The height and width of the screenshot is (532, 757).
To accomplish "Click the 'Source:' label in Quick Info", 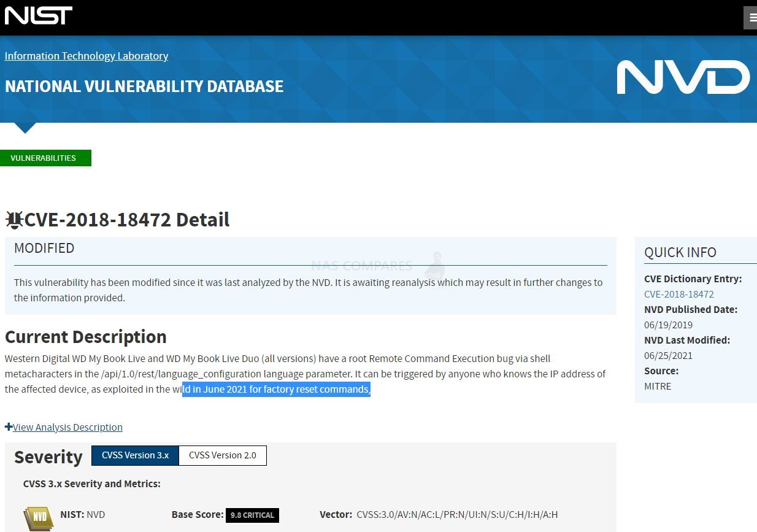I will point(661,371).
